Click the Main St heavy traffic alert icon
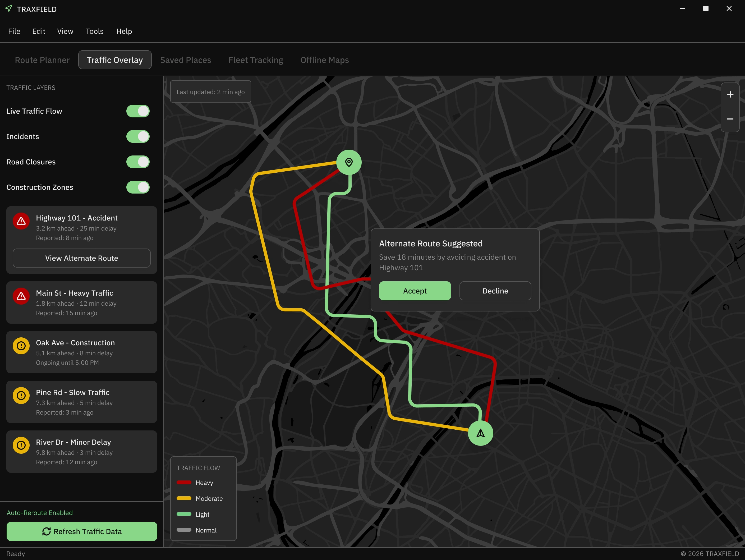This screenshot has height=560, width=745. pos(21,296)
